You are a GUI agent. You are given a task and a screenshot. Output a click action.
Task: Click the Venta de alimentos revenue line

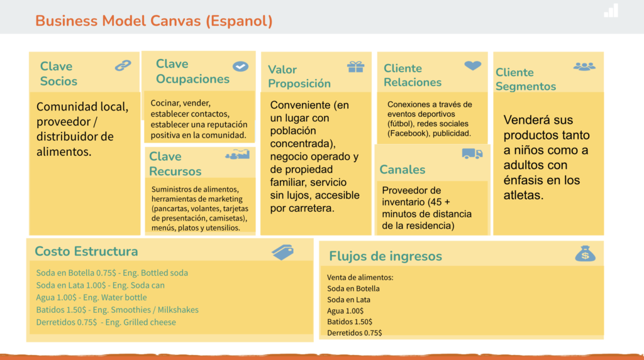pos(360,277)
